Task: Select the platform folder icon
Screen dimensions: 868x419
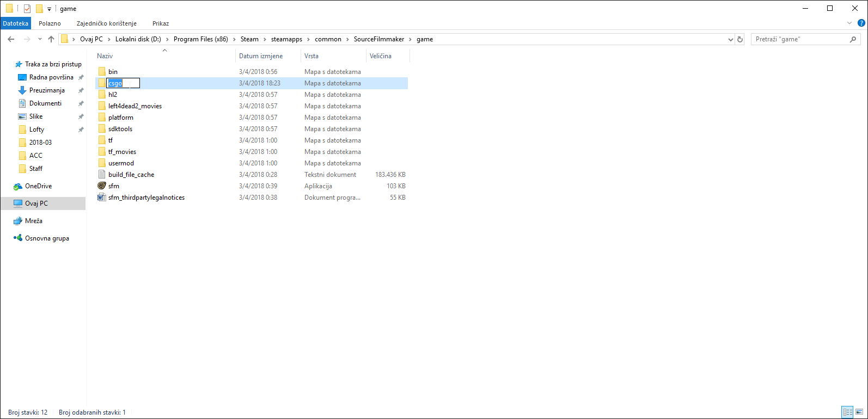Action: [x=102, y=117]
